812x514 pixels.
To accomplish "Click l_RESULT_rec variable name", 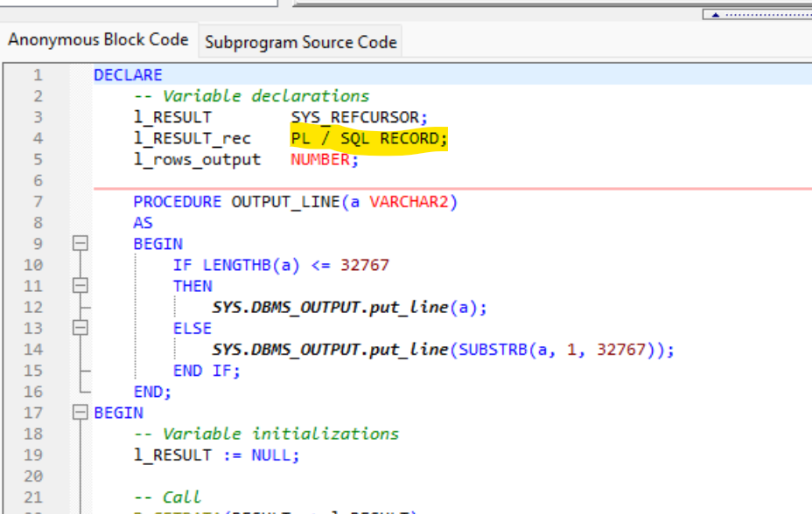I will coord(192,139).
